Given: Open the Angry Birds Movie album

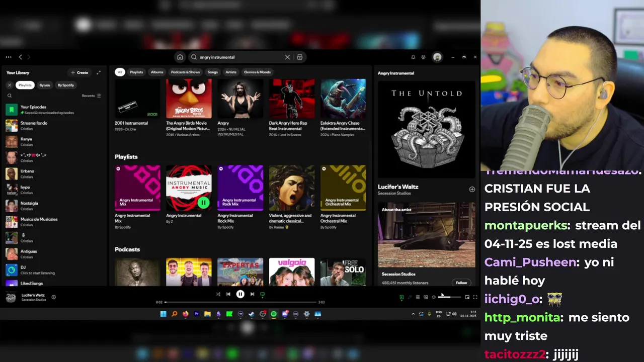Looking at the screenshot, I should coord(189,107).
